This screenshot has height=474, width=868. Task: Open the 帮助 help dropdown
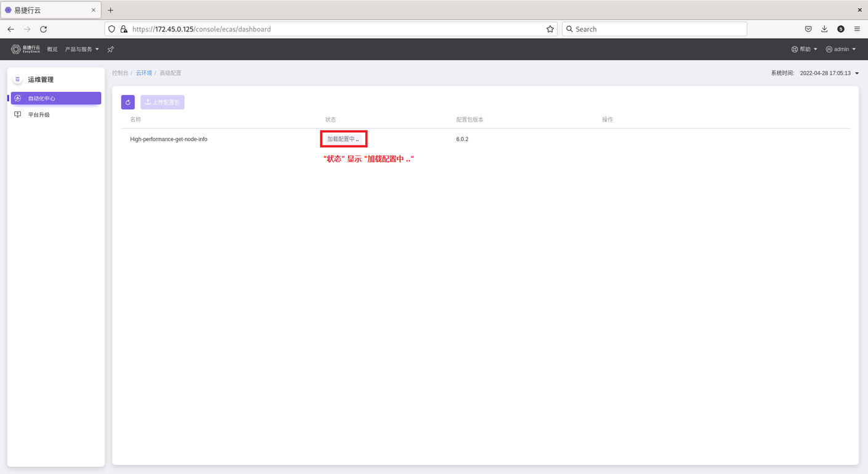[x=805, y=49]
